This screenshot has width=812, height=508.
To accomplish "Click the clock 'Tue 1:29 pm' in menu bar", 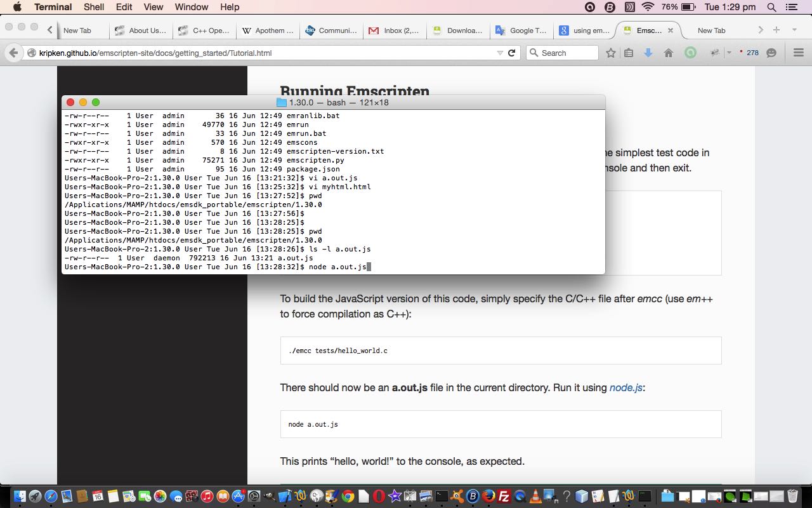I will pos(730,7).
